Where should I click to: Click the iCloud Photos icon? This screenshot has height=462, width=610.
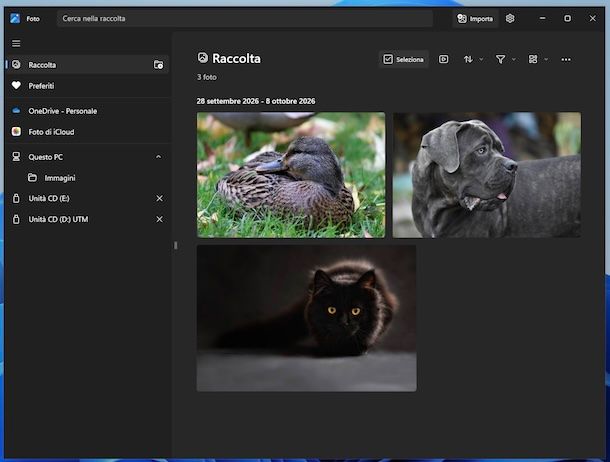click(x=16, y=131)
